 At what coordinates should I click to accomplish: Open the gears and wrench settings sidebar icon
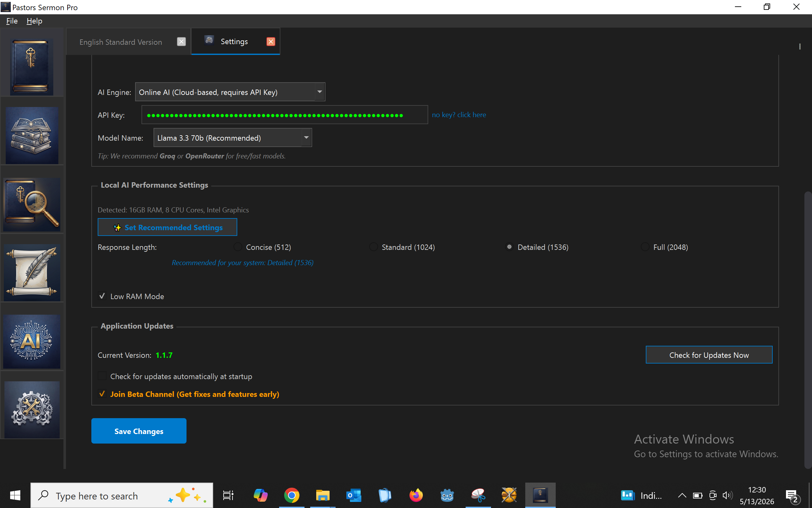32,410
